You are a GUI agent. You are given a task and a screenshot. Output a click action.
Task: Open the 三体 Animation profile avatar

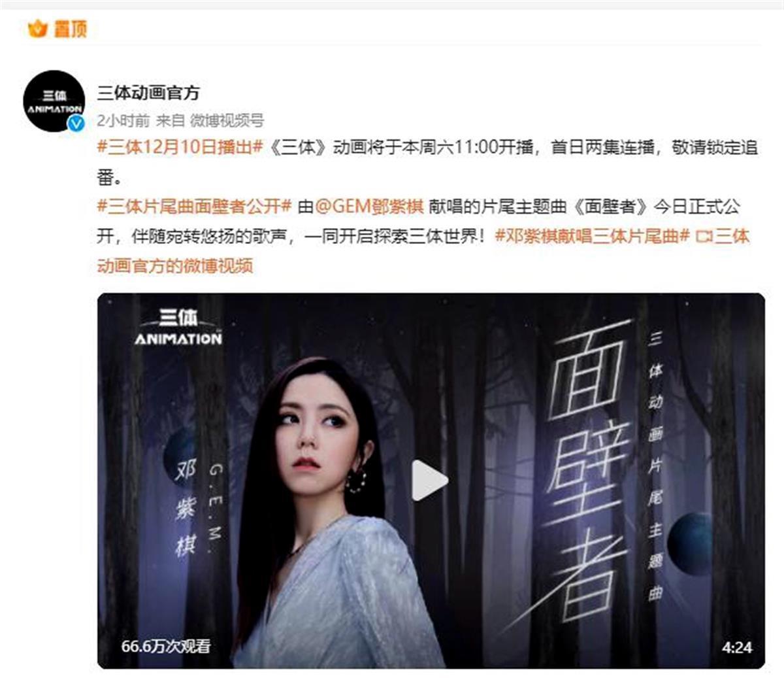tap(54, 101)
